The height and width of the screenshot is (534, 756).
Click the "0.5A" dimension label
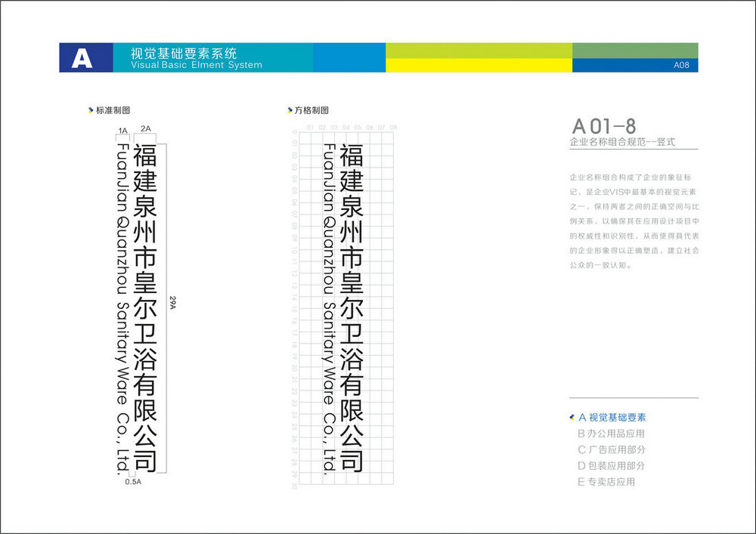pos(133,482)
